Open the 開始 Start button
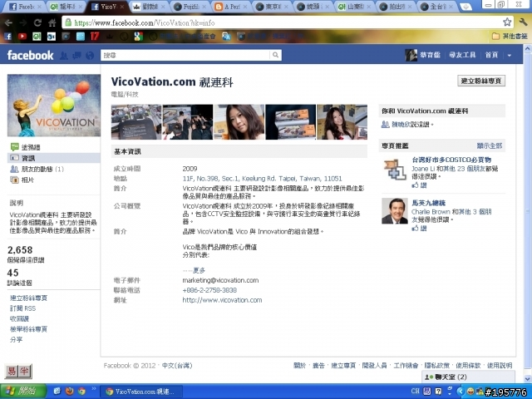This screenshot has height=399, width=532. pyautogui.click(x=22, y=392)
